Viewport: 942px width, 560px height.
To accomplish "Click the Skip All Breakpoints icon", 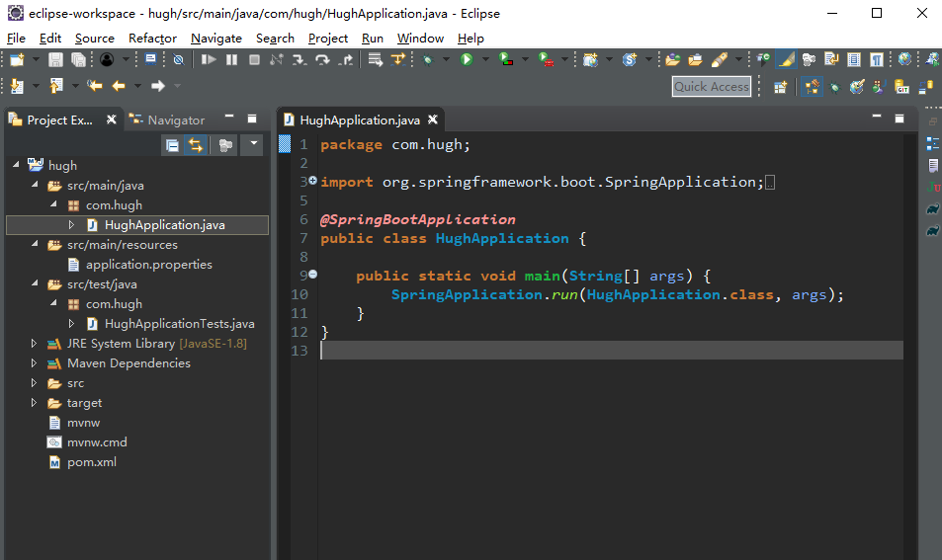I will [178, 60].
